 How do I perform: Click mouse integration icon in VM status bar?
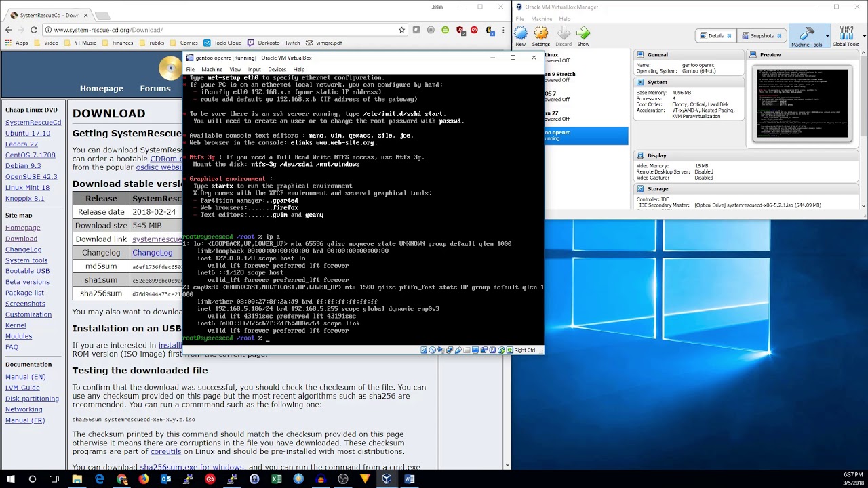501,350
